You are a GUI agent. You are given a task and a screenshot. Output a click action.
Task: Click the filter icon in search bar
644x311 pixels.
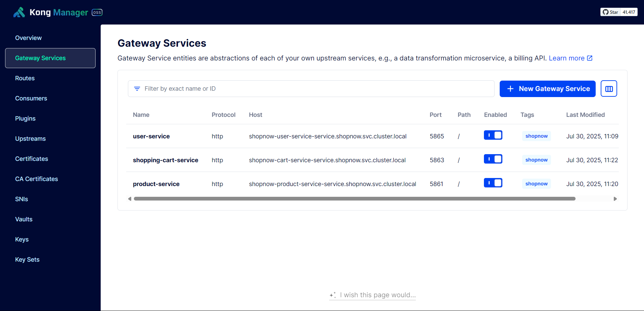[137, 89]
